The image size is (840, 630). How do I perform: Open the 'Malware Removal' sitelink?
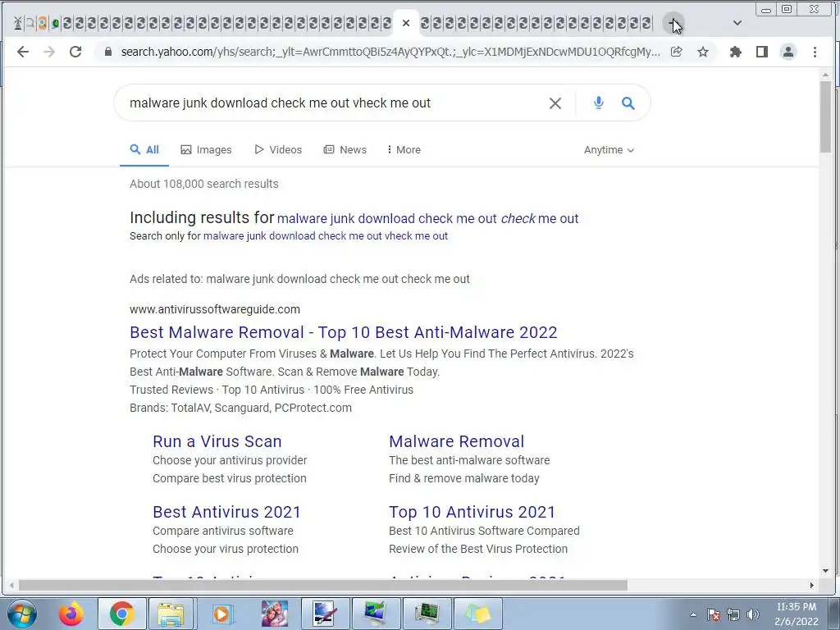pos(456,441)
